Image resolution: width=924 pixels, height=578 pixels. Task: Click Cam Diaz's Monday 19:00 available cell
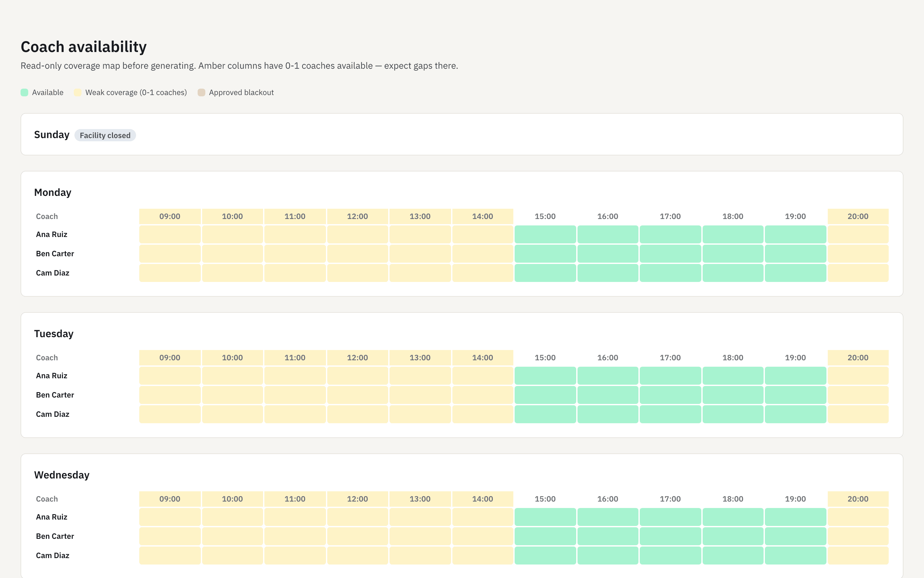tap(795, 273)
